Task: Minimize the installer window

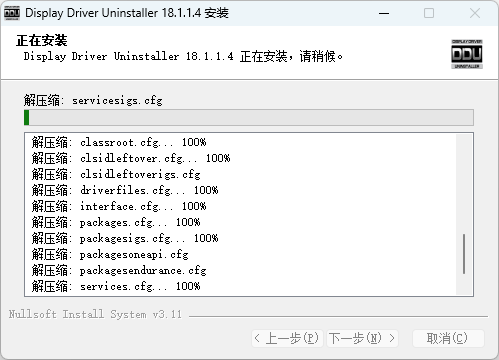Action: (384, 13)
